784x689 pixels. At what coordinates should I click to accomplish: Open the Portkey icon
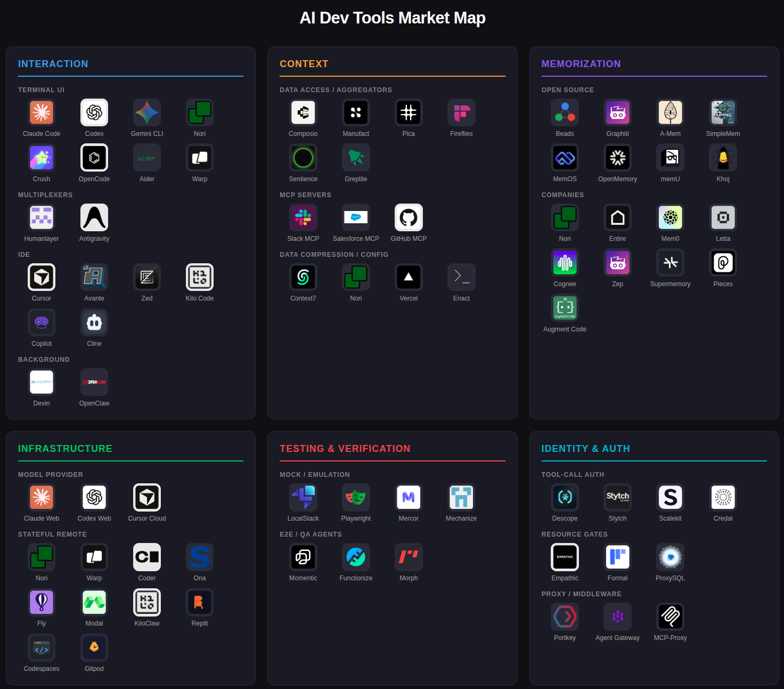coord(565,617)
